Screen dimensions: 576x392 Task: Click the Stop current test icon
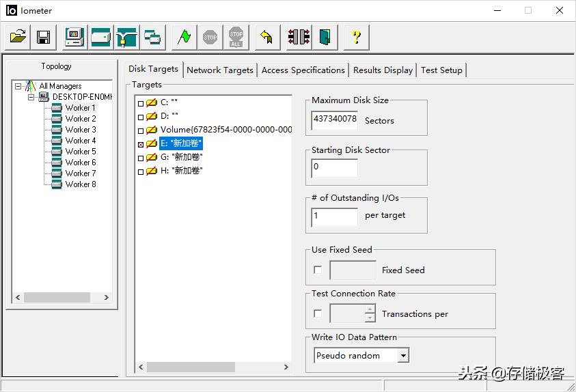point(210,37)
